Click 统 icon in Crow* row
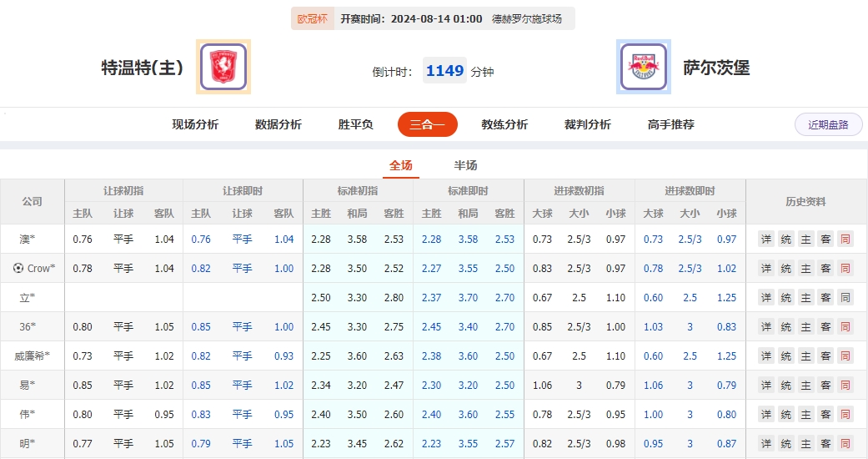The image size is (868, 459). (786, 268)
